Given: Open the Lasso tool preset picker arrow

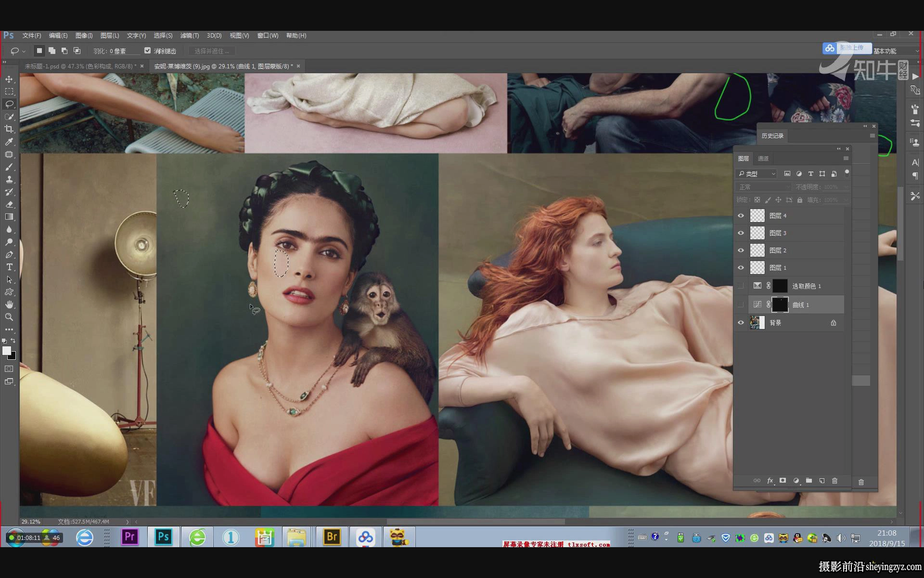Looking at the screenshot, I should click(x=24, y=51).
